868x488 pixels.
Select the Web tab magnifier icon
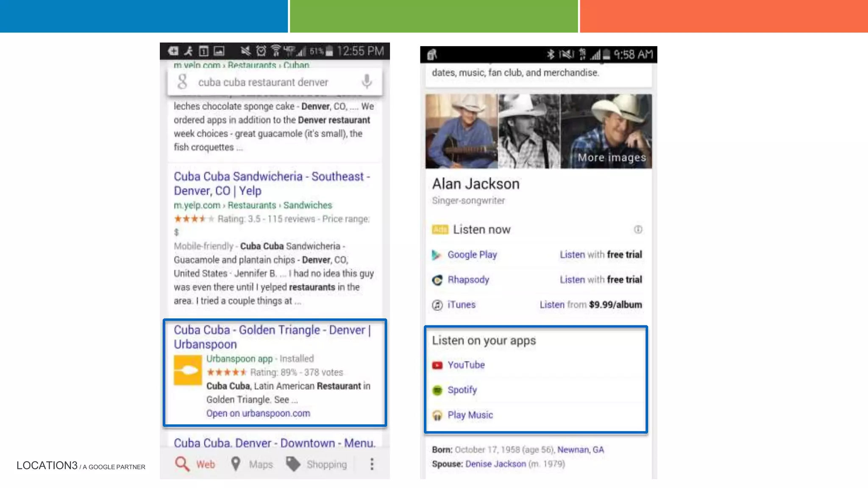(182, 464)
